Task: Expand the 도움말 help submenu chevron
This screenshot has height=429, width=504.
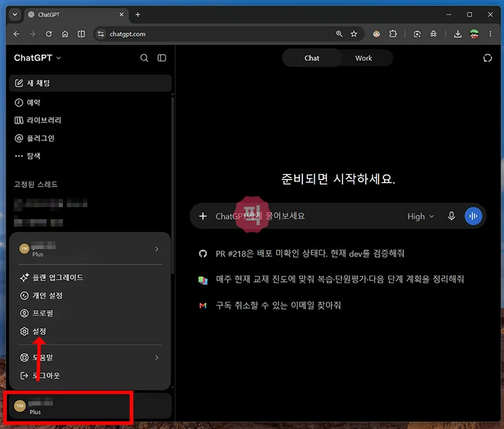Action: [157, 358]
